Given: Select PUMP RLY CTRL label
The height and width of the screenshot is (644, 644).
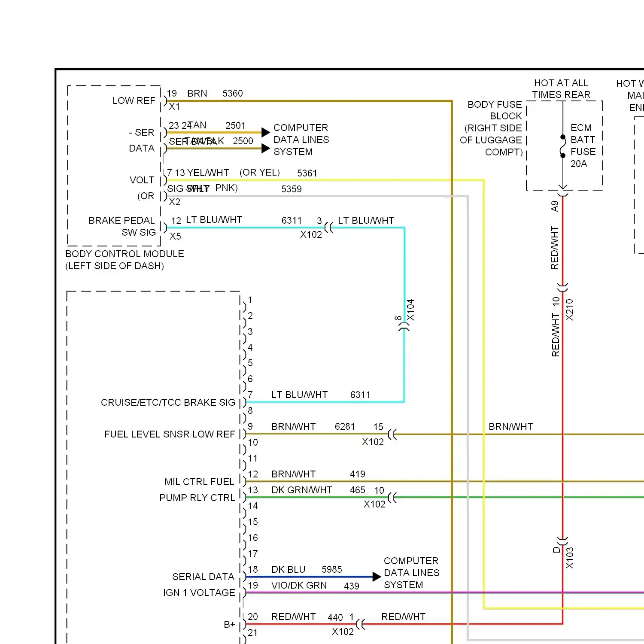Looking at the screenshot, I should 197,498.
